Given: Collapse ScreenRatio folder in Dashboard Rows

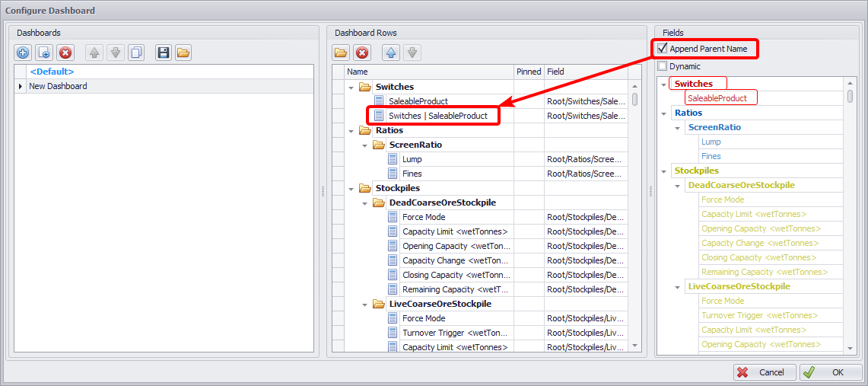Looking at the screenshot, I should coord(365,145).
